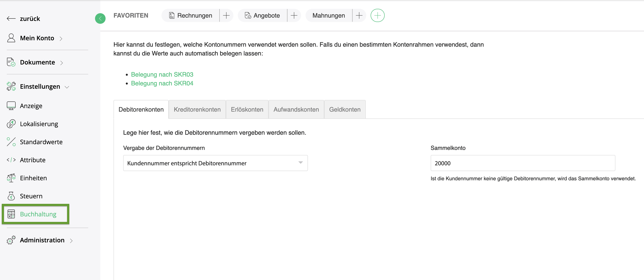Click the plus next to Rechnungen

click(x=226, y=15)
